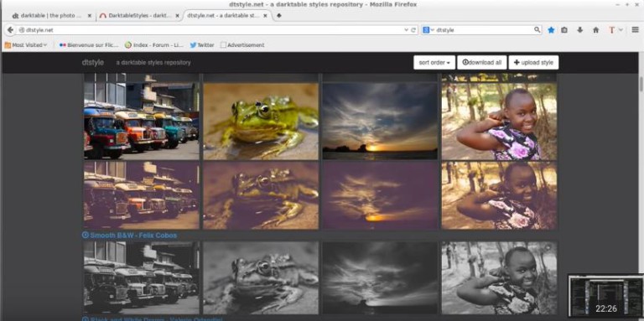644x321 pixels.
Task: Open the Most Visited bookmarks dropdown
Action: 25,45
